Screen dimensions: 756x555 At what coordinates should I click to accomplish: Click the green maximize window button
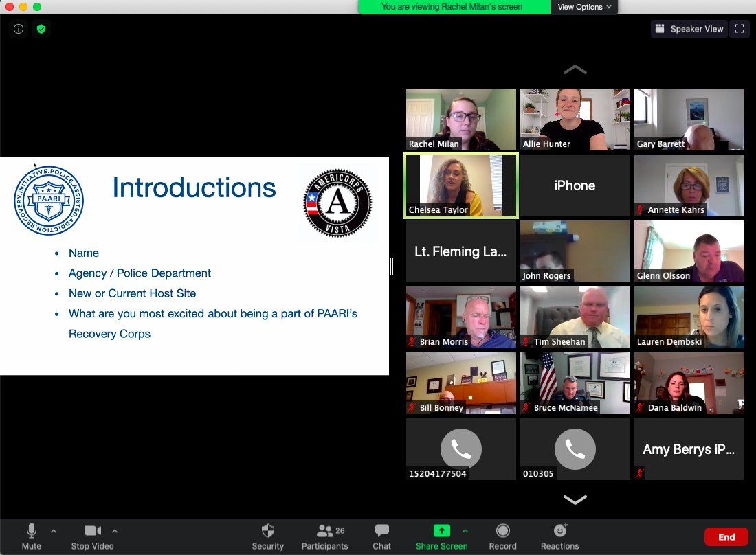click(37, 7)
